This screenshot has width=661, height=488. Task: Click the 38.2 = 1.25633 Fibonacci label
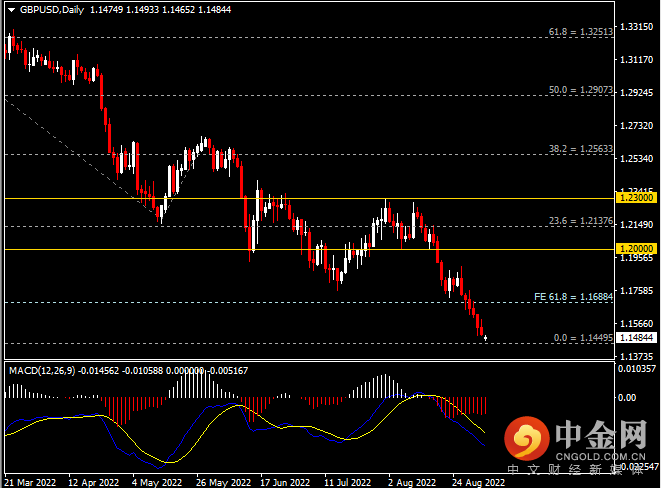[x=580, y=149]
